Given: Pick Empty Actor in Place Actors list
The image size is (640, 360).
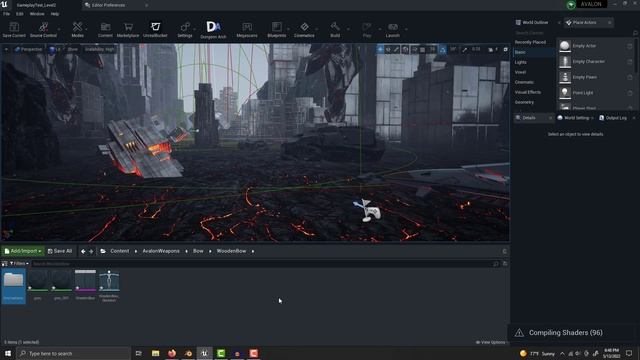Looking at the screenshot, I should pyautogui.click(x=595, y=46).
